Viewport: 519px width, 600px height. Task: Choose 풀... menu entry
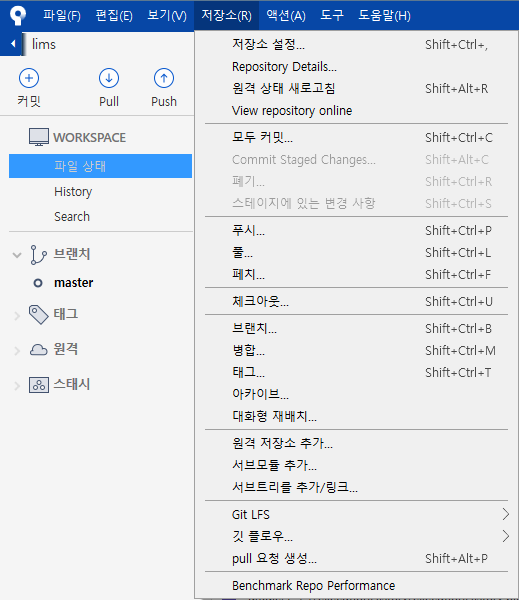(x=356, y=253)
